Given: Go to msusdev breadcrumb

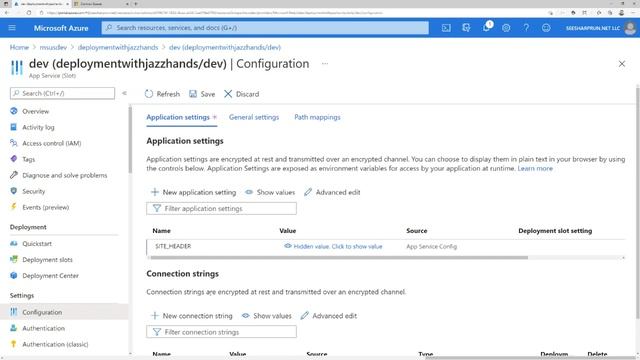Looking at the screenshot, I should point(53,47).
